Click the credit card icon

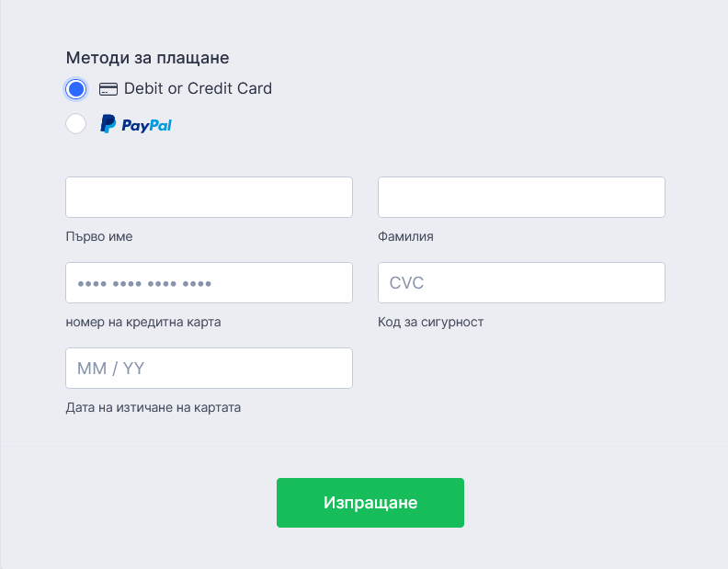click(108, 89)
